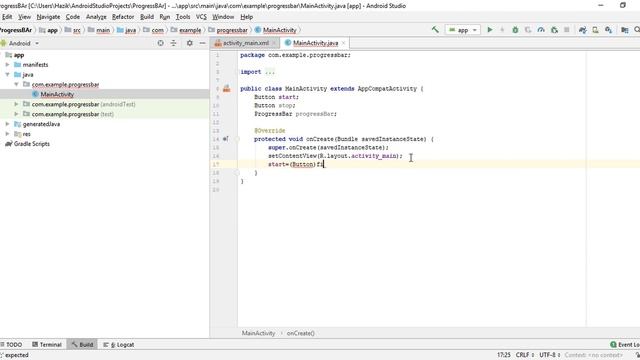Attach debugger to Android process icon
The image size is (640, 360).
[x=554, y=30]
